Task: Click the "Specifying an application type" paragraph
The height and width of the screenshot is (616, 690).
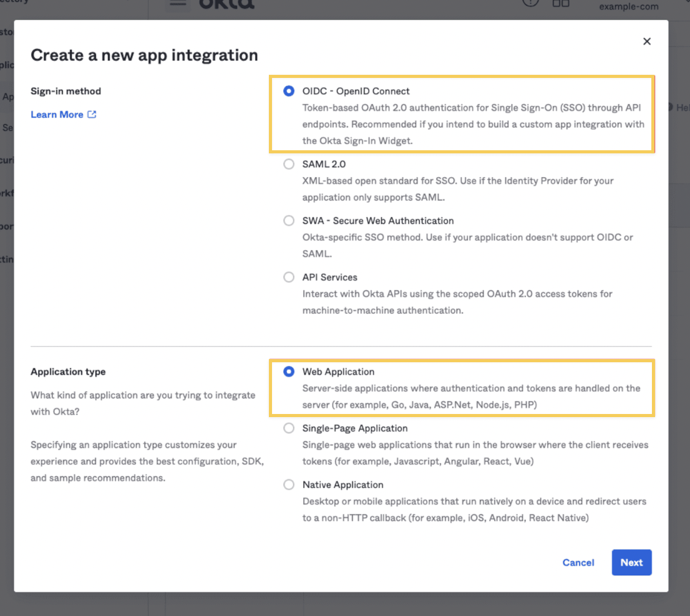Action: (x=147, y=461)
